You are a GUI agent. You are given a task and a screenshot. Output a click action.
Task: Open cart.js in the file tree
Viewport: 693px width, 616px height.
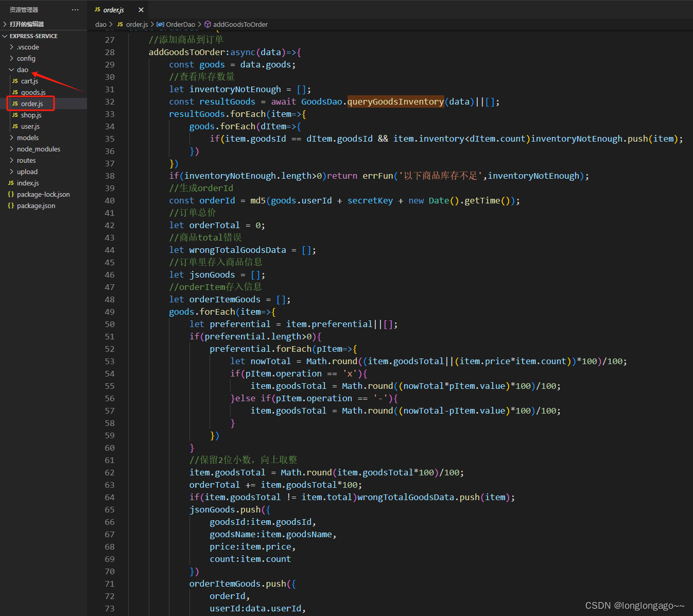coord(29,81)
